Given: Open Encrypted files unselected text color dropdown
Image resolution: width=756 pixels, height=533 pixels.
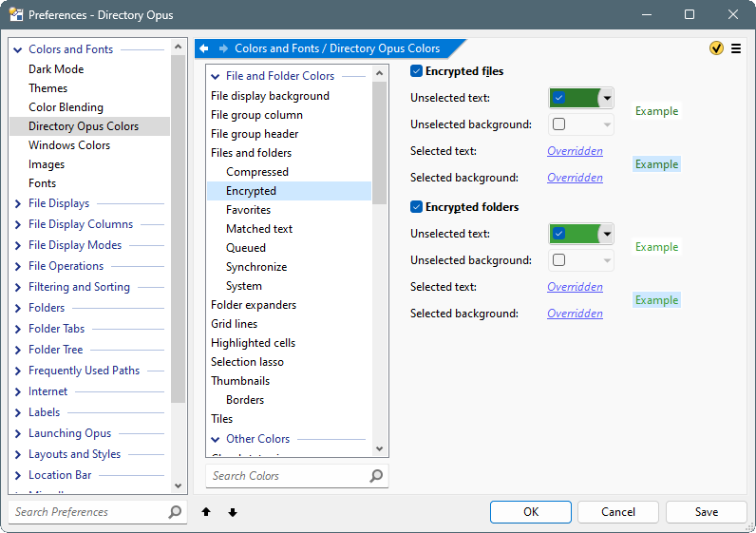Looking at the screenshot, I should point(607,98).
